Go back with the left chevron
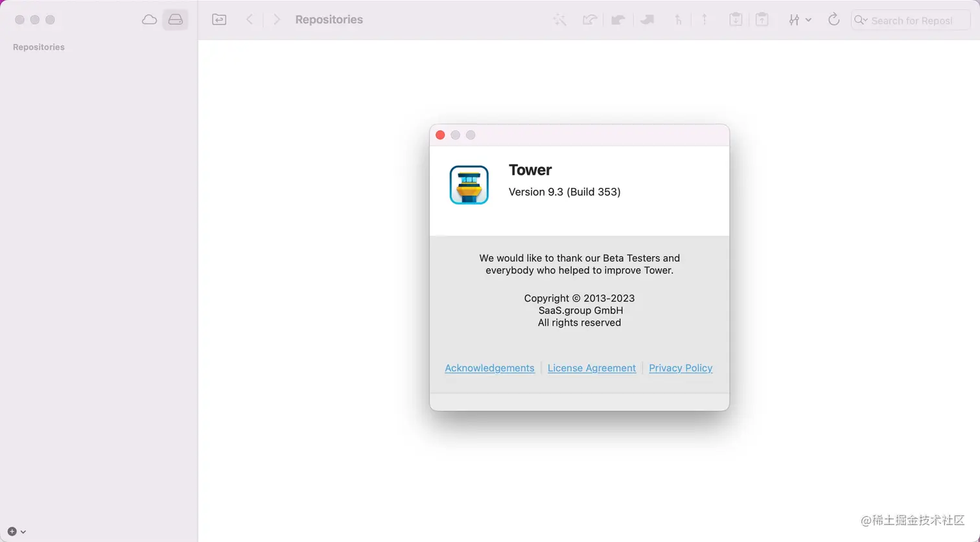 [x=250, y=19]
